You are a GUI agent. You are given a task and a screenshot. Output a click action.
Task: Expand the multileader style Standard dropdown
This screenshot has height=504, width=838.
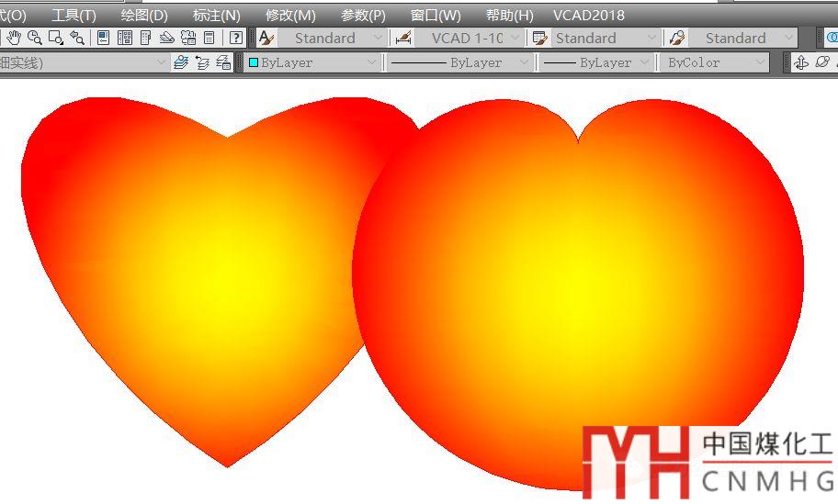(788, 38)
